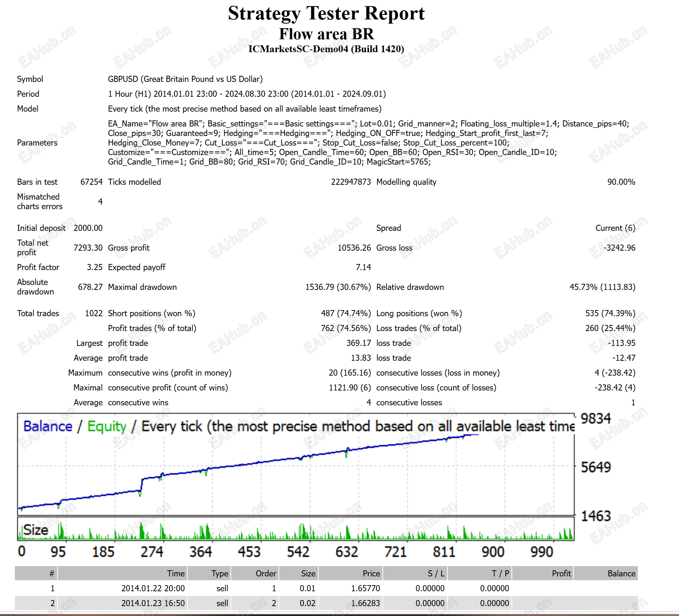
Task: Click Largest profit trade value 369.17
Action: pyautogui.click(x=358, y=343)
